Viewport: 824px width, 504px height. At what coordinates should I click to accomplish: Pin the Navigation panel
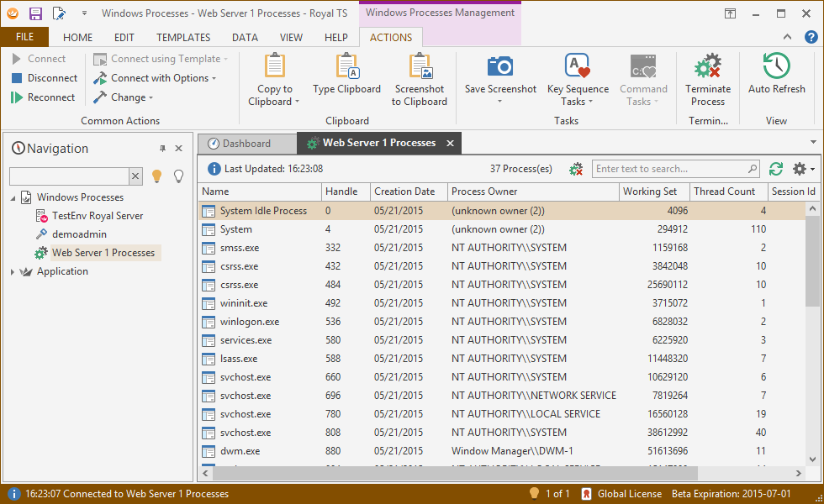tap(163, 149)
